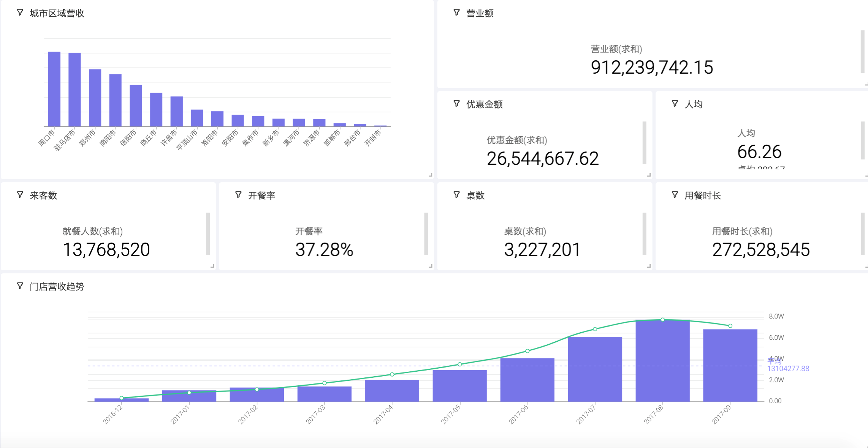Click filter icon beside 城市区域营收
This screenshot has height=448, width=868.
point(20,13)
